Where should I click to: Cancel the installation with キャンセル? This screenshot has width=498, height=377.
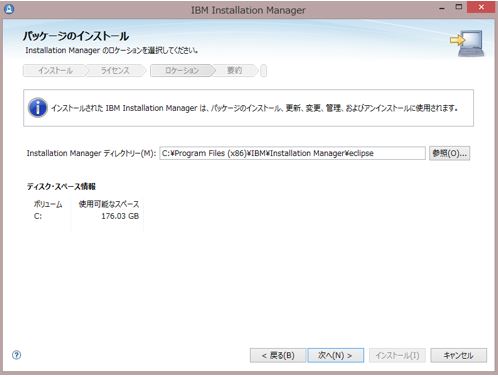point(458,355)
